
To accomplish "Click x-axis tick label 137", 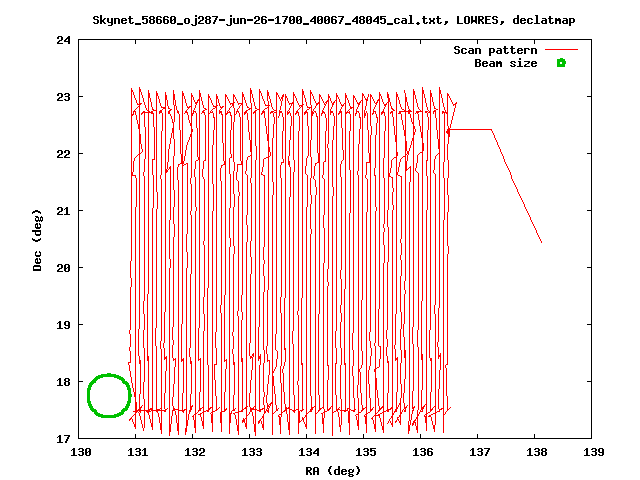I will [480, 452].
